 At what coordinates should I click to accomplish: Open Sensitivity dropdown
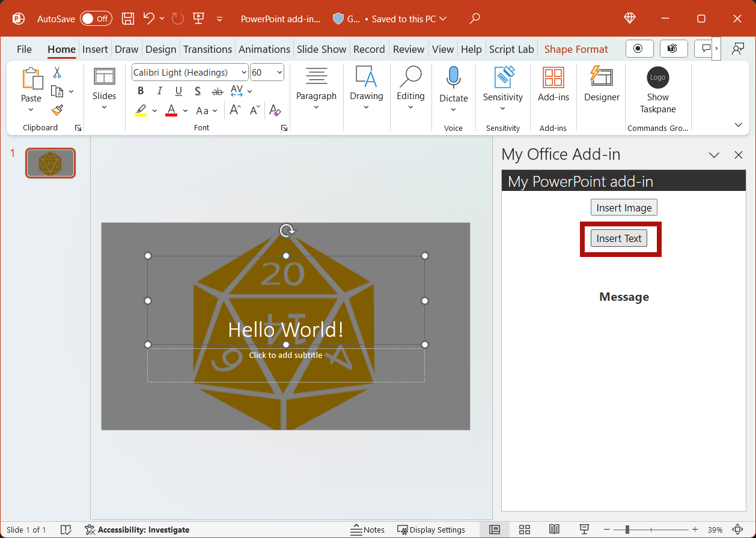click(503, 109)
